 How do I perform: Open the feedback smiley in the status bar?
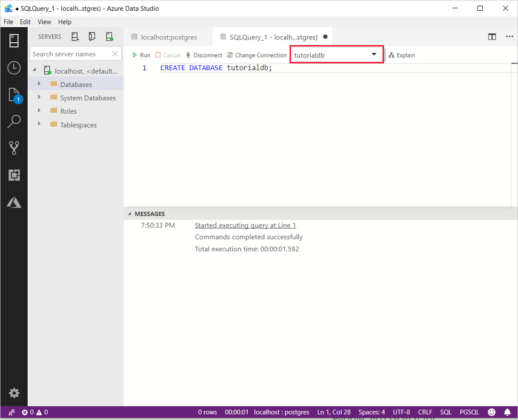[492, 412]
